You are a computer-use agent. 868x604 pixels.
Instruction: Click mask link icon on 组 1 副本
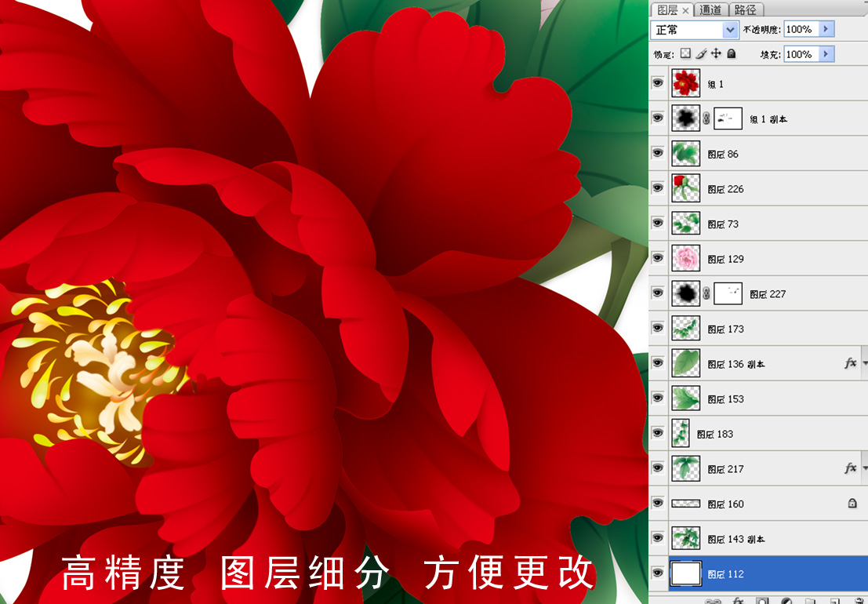pyautogui.click(x=706, y=118)
